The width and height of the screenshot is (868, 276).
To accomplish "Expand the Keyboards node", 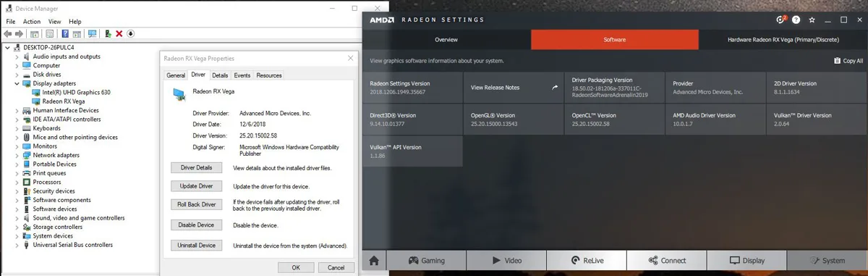I will click(x=17, y=128).
